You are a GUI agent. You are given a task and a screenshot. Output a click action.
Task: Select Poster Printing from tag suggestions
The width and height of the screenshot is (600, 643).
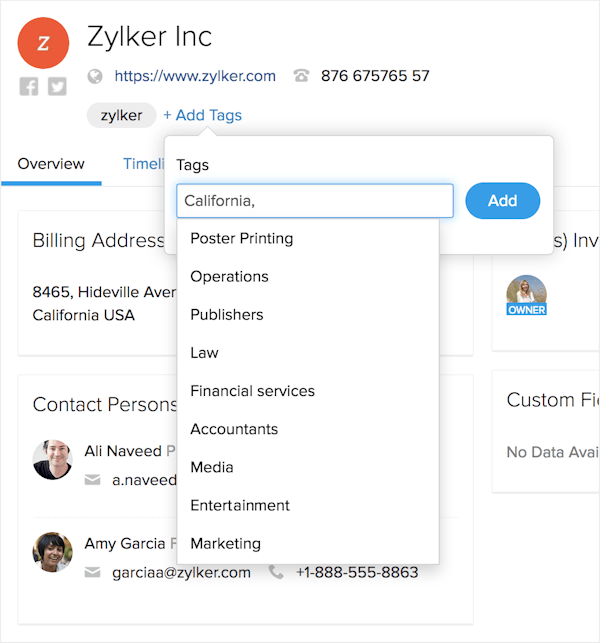click(308, 238)
